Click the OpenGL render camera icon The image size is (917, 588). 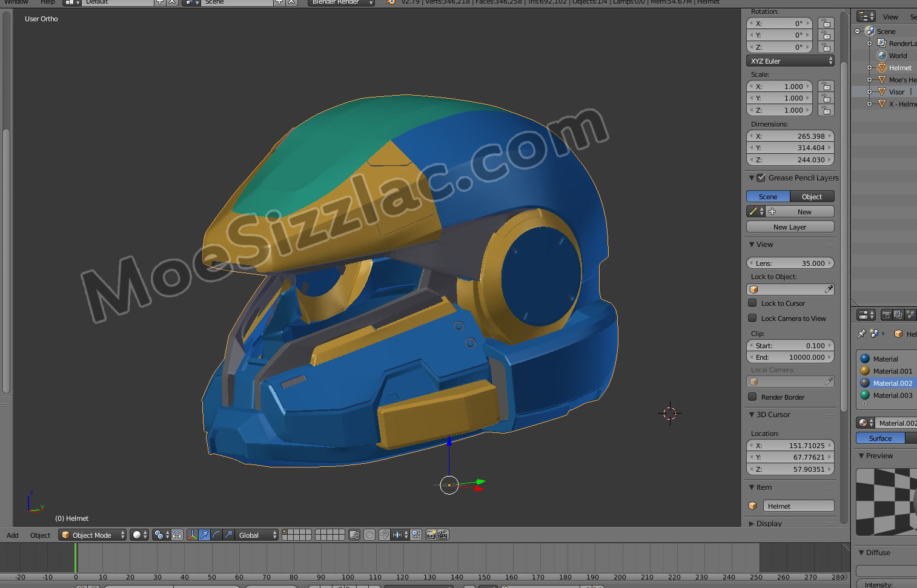(x=431, y=535)
